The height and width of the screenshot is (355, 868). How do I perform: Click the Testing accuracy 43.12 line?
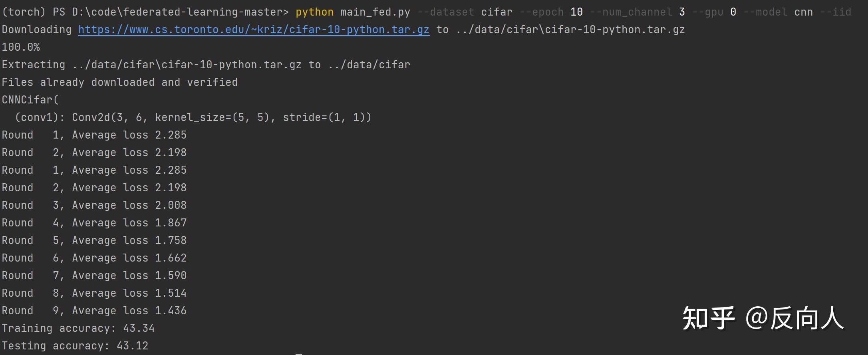(x=75, y=346)
